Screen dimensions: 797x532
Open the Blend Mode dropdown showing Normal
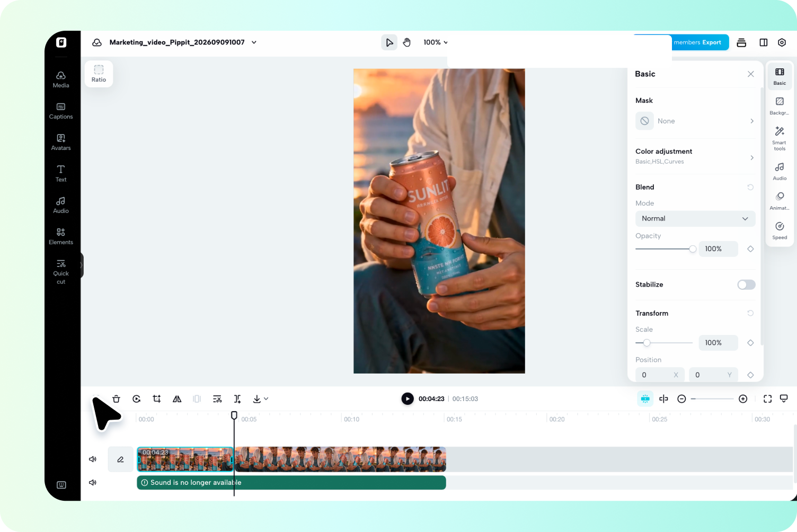tap(695, 219)
